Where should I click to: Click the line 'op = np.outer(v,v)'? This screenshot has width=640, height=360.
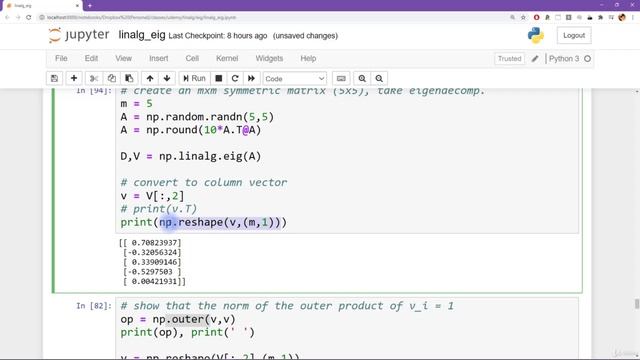click(178, 319)
